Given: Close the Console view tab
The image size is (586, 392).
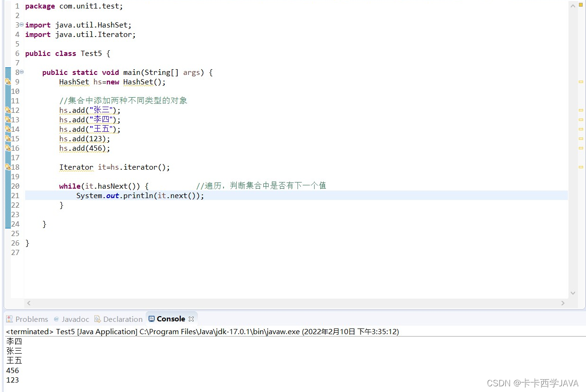Looking at the screenshot, I should [x=191, y=319].
